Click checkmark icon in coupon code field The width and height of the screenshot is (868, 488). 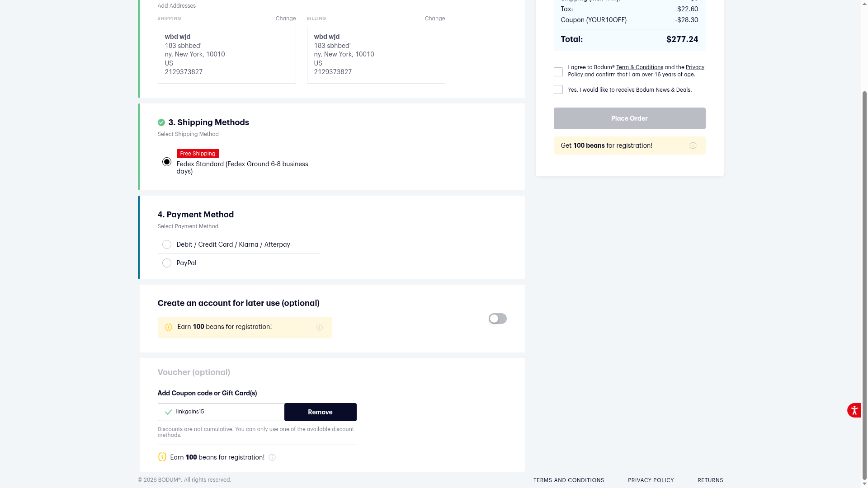click(x=168, y=412)
